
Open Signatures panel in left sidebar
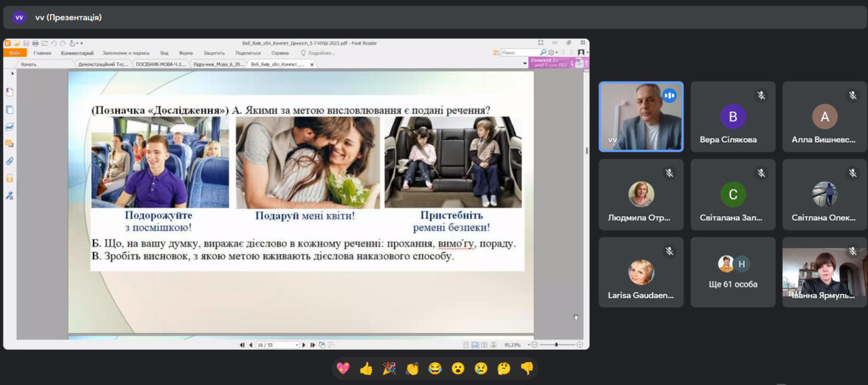tap(9, 195)
